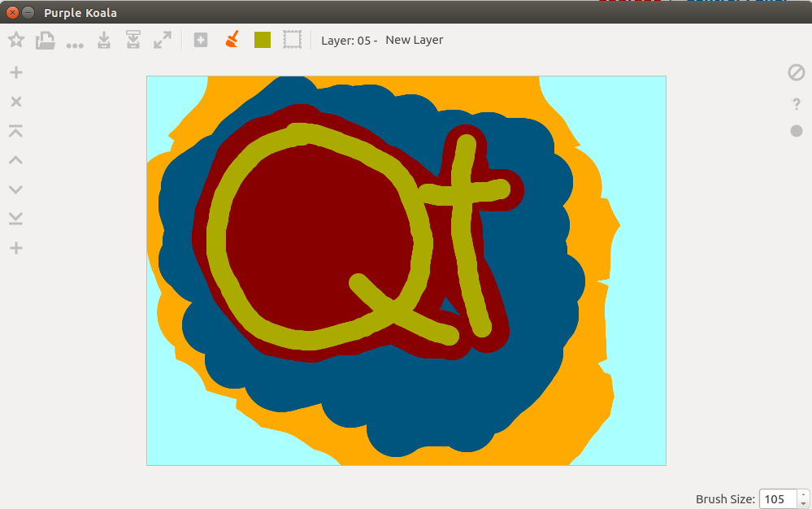Move layer to bottom with the barred down-chevron
Screen dimensions: 812x509
tap(15, 219)
